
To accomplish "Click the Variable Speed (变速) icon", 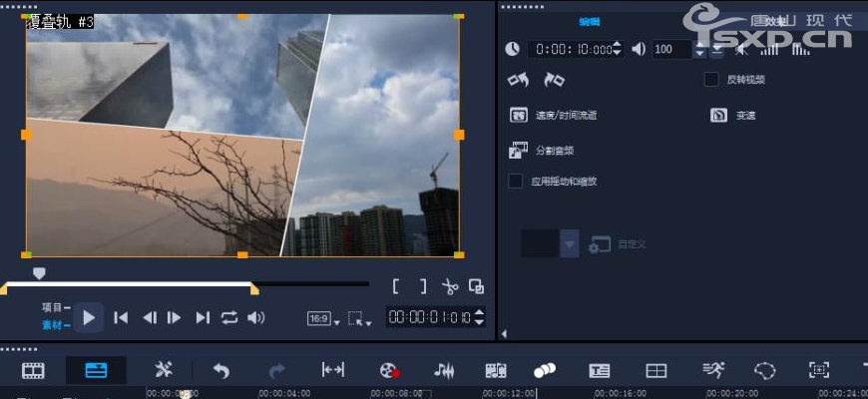I will (718, 115).
